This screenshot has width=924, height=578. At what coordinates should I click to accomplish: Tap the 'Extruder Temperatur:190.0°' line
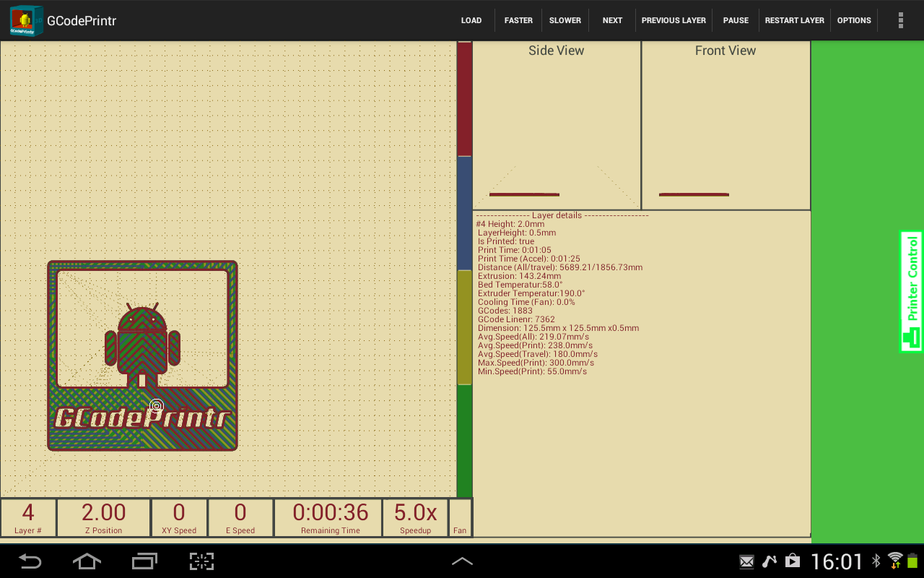[x=531, y=293]
